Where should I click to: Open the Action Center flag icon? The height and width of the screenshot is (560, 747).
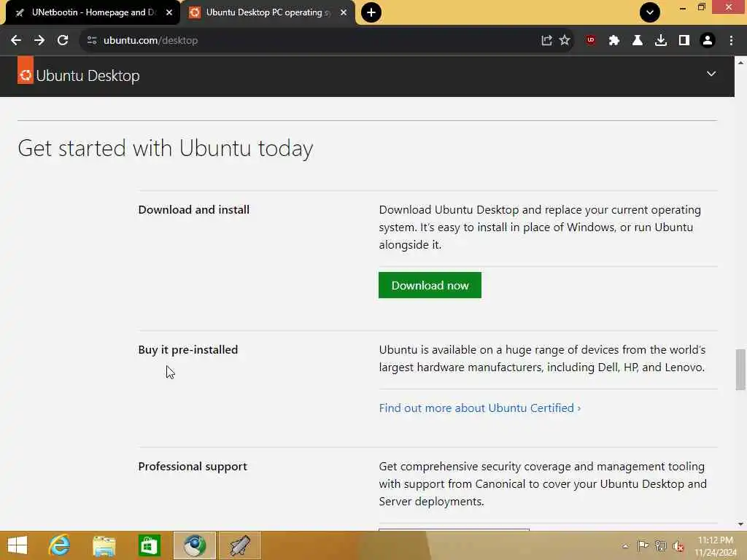pos(643,546)
